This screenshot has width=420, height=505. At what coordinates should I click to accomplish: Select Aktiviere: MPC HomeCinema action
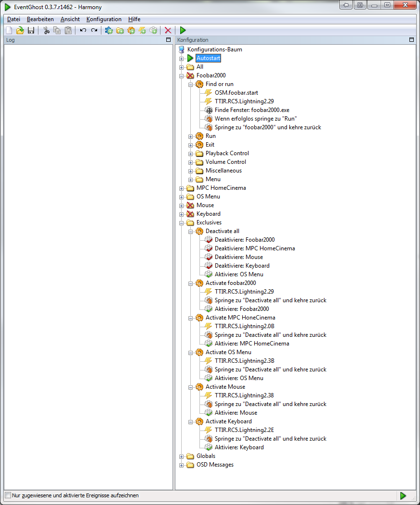pyautogui.click(x=252, y=344)
